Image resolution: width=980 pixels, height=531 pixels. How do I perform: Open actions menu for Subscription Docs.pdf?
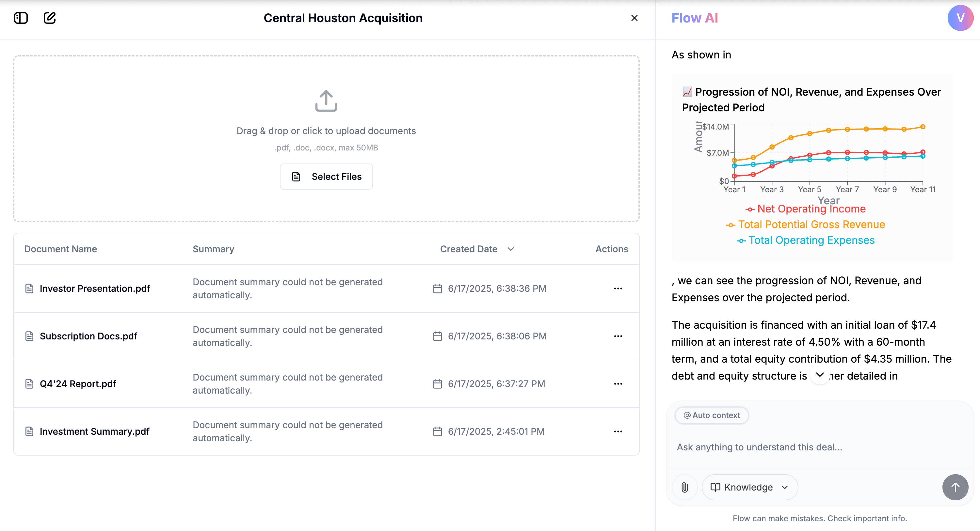(x=618, y=336)
